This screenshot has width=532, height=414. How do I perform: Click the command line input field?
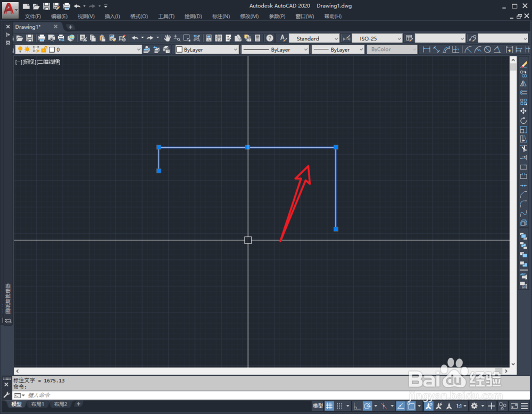pyautogui.click(x=277, y=395)
